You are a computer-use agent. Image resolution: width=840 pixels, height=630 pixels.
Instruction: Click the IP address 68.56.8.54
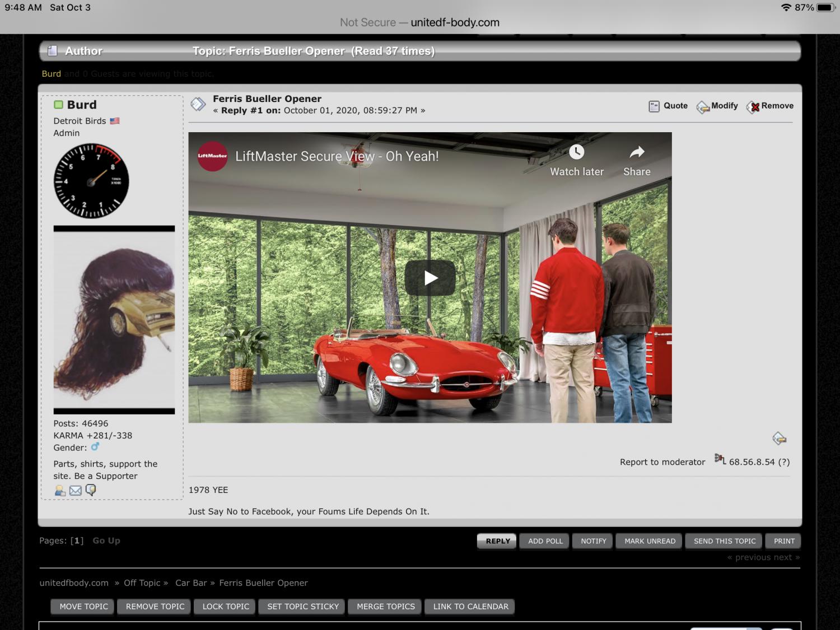point(752,462)
